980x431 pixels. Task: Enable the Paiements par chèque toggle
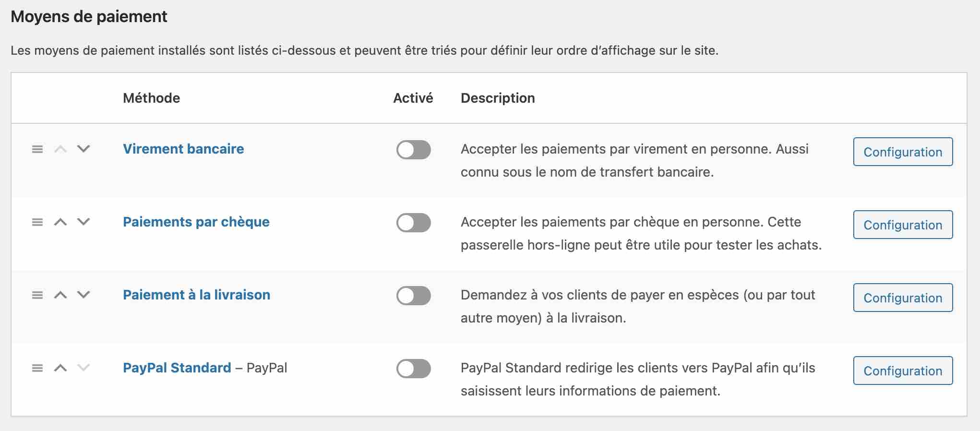413,223
